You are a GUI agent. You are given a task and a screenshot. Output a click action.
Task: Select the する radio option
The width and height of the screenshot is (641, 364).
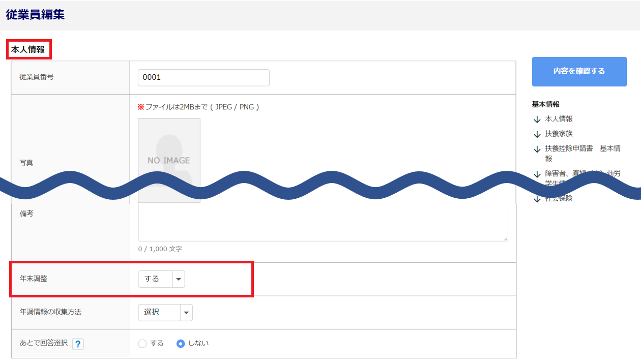pyautogui.click(x=142, y=344)
